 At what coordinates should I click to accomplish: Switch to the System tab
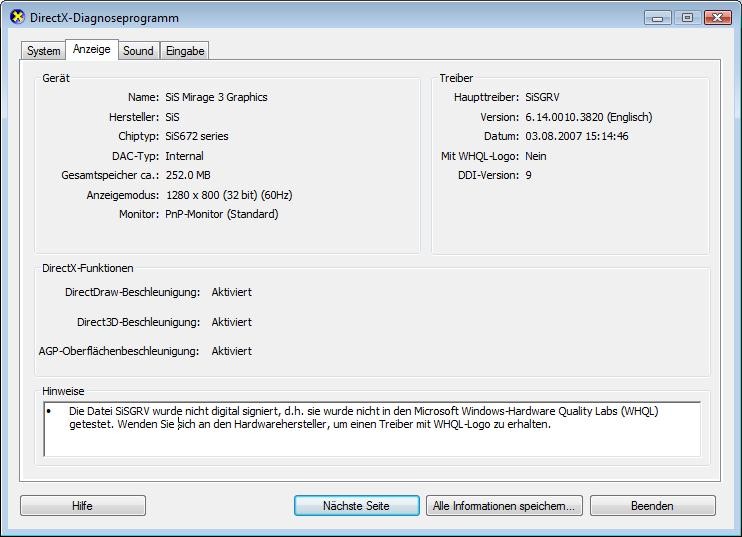coord(44,51)
